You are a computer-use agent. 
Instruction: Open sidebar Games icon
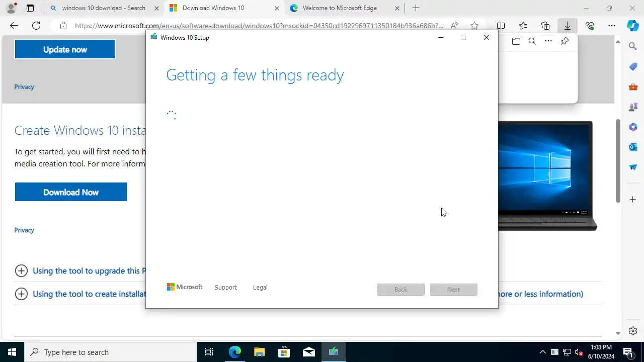tap(633, 107)
